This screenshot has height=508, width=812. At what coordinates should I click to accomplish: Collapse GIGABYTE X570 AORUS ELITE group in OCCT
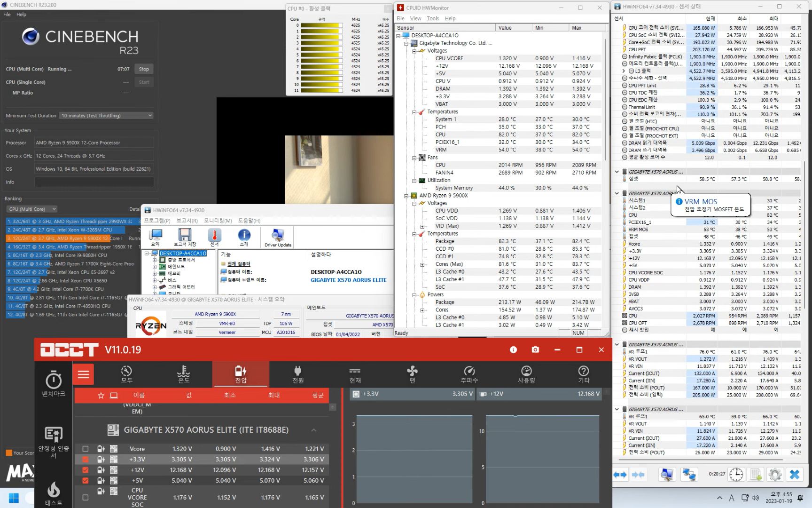313,430
